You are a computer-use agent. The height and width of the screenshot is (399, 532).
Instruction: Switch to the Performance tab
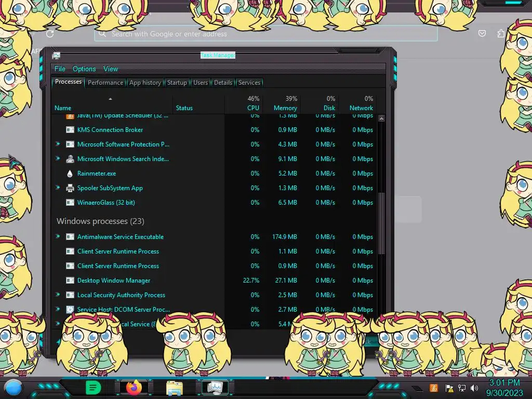click(x=105, y=83)
